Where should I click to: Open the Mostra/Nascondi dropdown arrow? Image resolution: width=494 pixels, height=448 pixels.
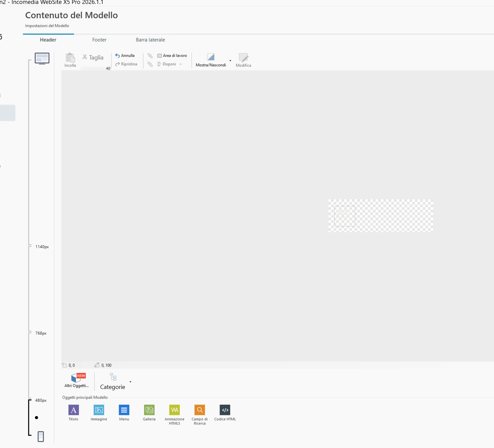click(x=230, y=60)
